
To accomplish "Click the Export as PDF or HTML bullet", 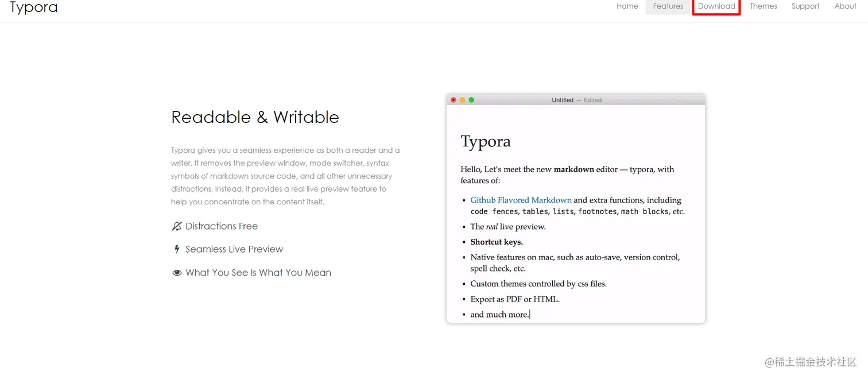I will [515, 299].
